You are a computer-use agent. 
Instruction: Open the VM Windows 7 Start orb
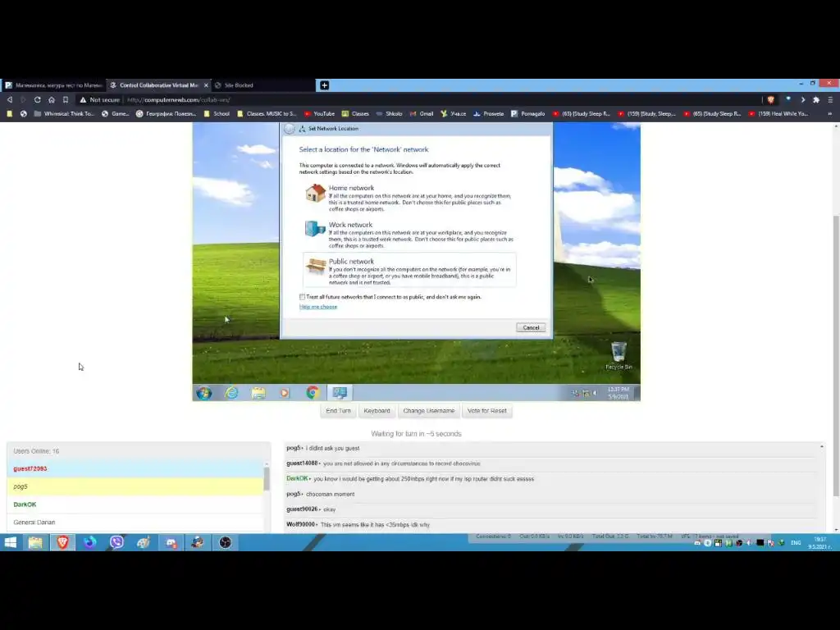coord(204,393)
